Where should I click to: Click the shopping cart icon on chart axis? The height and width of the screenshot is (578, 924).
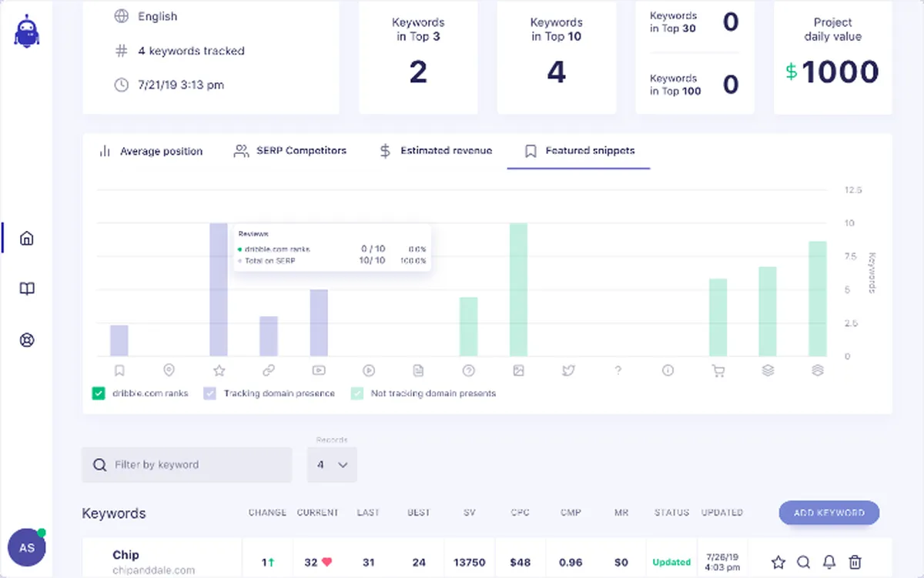click(718, 370)
